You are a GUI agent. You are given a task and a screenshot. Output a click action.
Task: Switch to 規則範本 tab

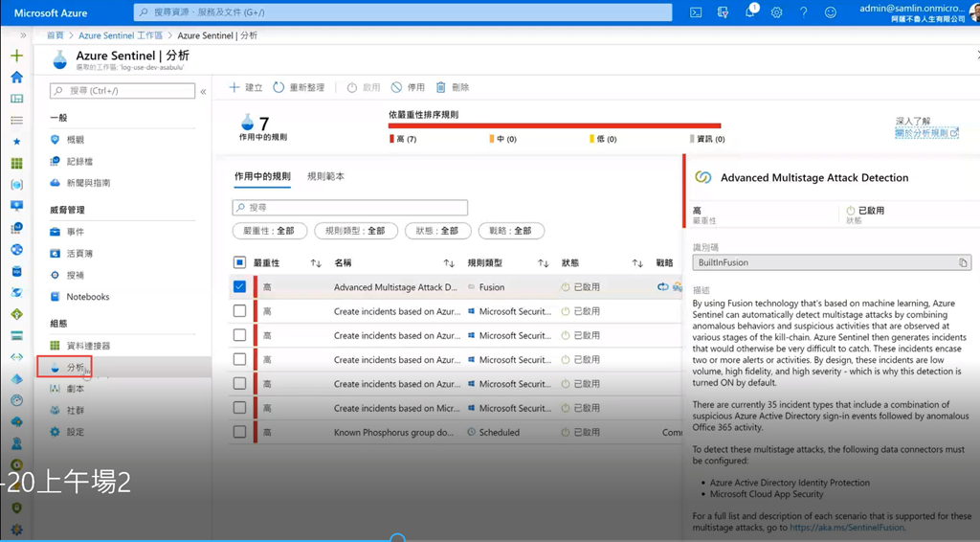tap(325, 176)
